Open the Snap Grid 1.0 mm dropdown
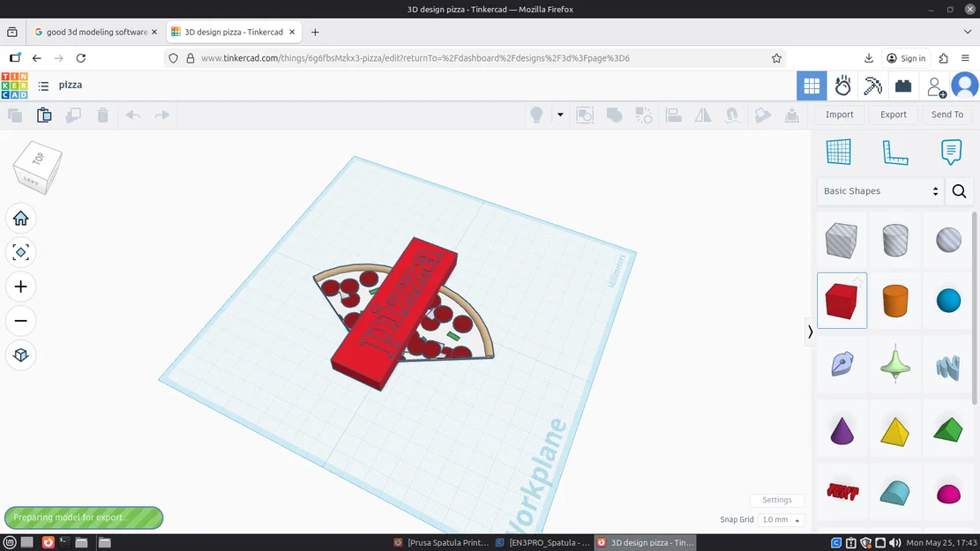This screenshot has height=551, width=980. click(x=780, y=520)
